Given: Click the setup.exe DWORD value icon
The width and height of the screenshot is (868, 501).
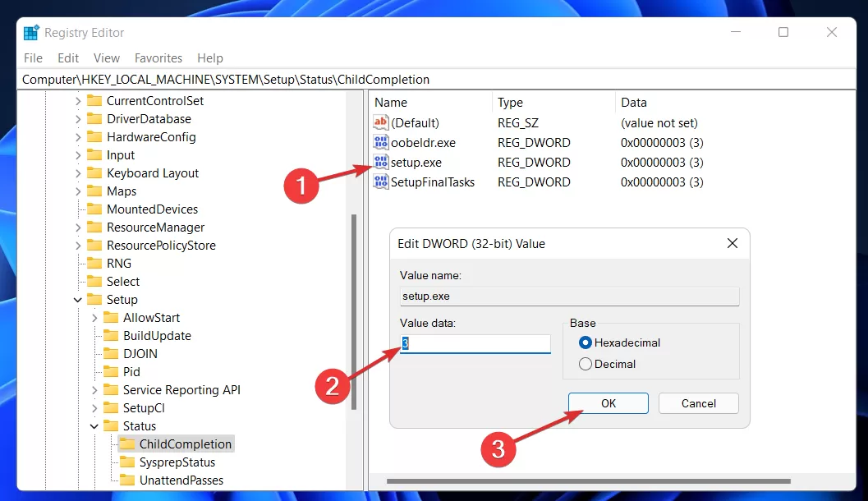Looking at the screenshot, I should point(381,162).
